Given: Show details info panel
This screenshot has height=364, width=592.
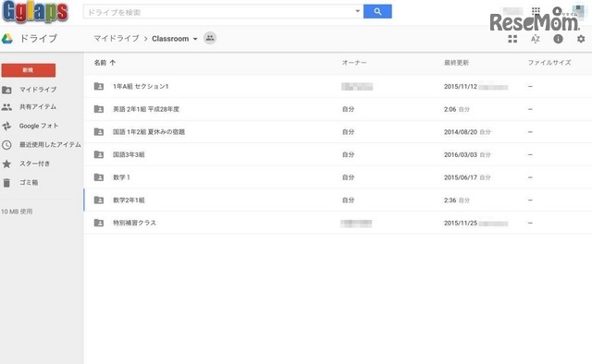Looking at the screenshot, I should (558, 39).
